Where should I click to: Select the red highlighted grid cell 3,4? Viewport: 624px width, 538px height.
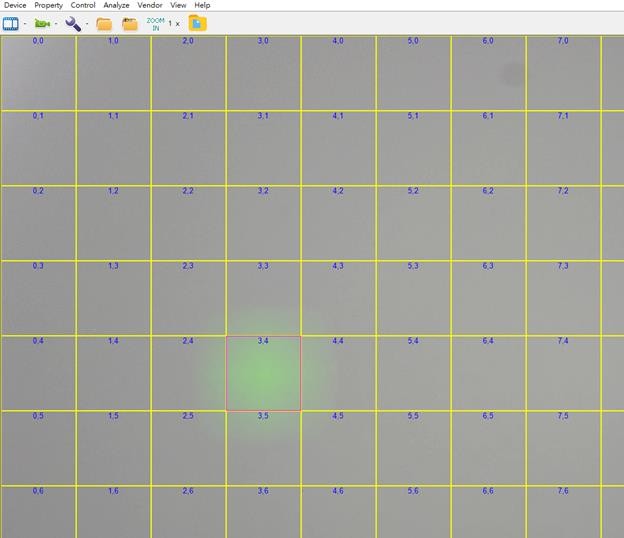click(263, 373)
